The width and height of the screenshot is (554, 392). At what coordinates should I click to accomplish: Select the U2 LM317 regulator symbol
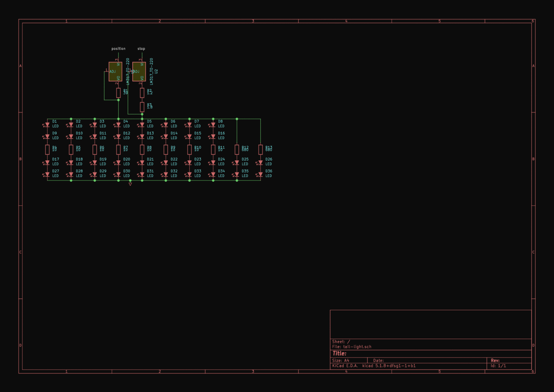tap(139, 72)
